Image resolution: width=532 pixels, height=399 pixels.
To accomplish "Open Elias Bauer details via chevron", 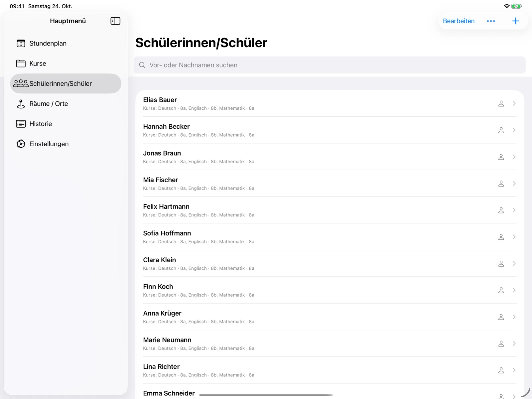I will [x=514, y=103].
